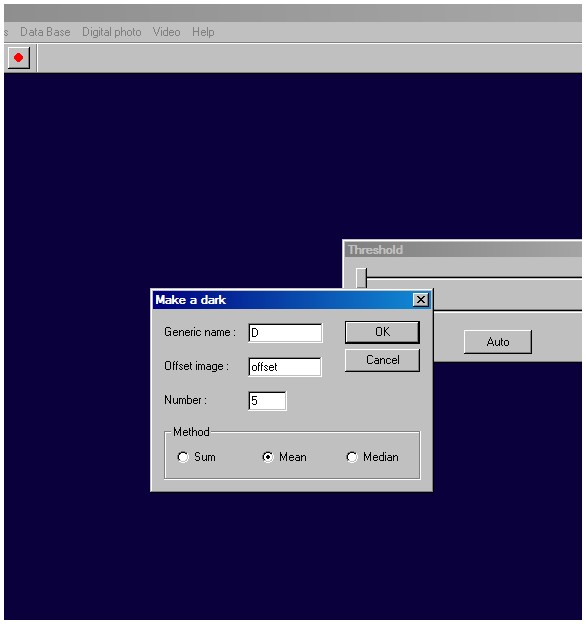The height and width of the screenshot is (624, 586).
Task: Cancel the Make a dark dialog
Action: coord(382,360)
